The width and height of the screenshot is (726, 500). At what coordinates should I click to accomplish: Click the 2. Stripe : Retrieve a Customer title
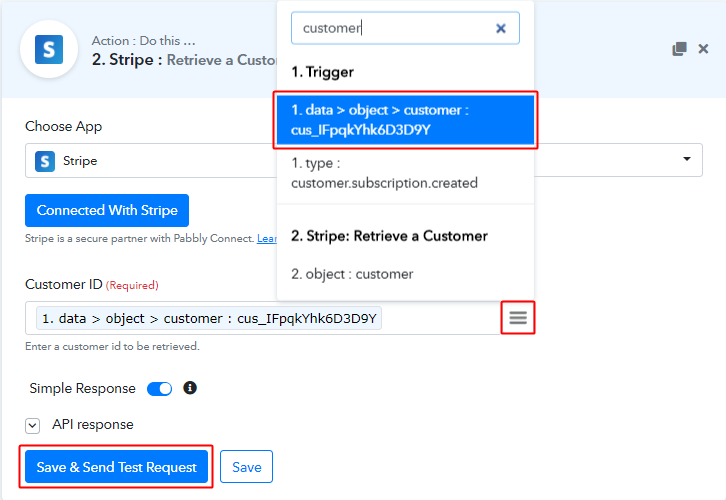[x=184, y=60]
